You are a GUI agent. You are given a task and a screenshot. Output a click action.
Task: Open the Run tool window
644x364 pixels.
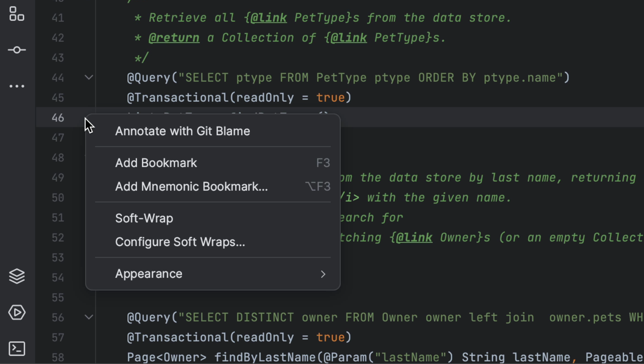pyautogui.click(x=16, y=313)
